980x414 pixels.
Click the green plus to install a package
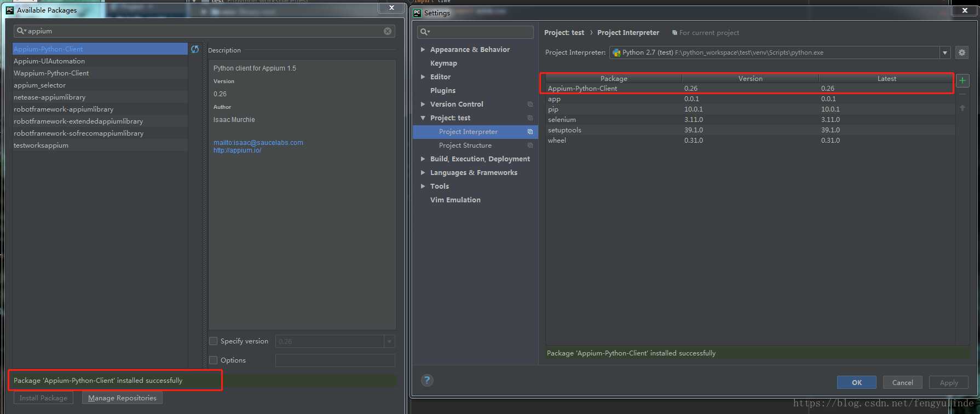(x=962, y=80)
